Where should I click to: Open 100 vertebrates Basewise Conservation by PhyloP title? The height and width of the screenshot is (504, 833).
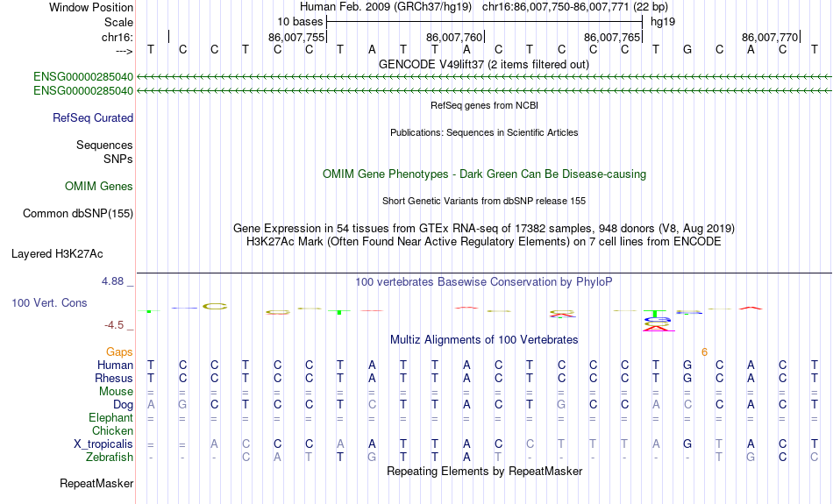(483, 282)
